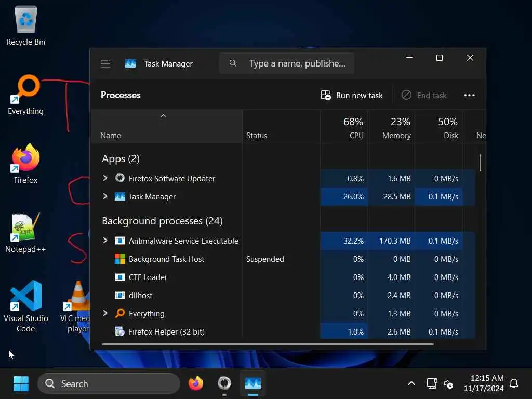532x399 pixels.
Task: Click the Task Manager process row icon
Action: tap(120, 196)
